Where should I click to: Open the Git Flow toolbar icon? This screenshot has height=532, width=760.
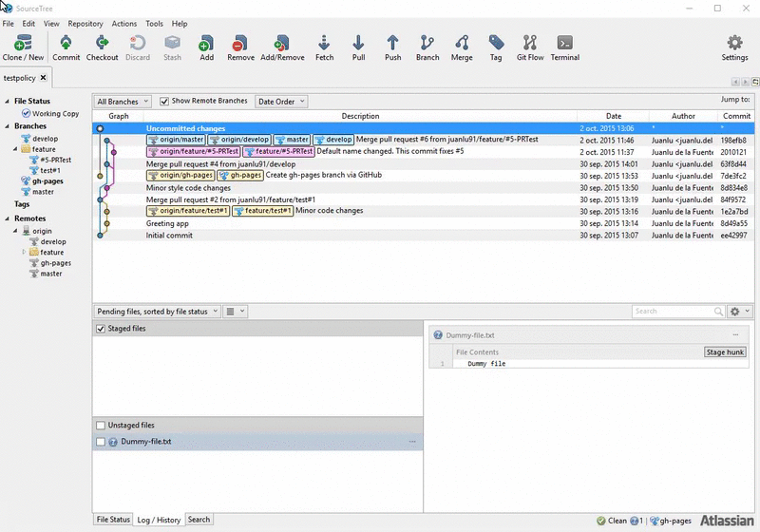530,47
